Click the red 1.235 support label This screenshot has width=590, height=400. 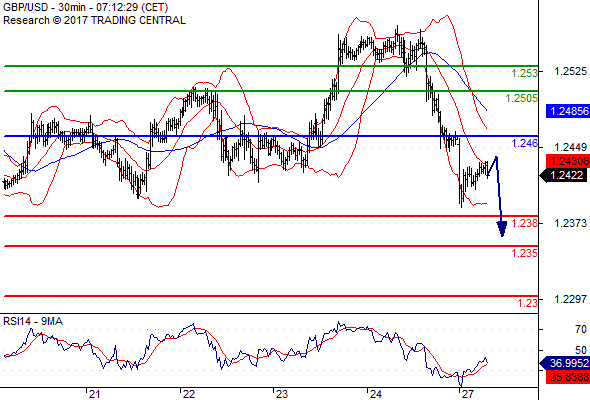pos(525,253)
